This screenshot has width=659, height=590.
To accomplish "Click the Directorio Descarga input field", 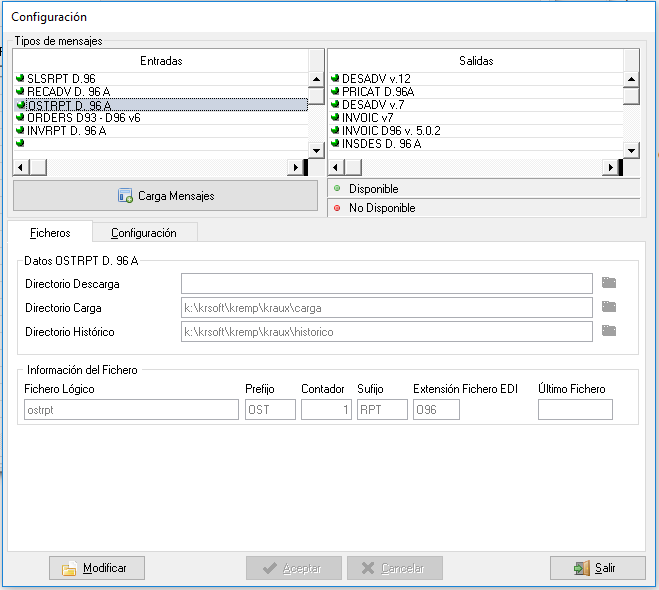I will point(387,284).
